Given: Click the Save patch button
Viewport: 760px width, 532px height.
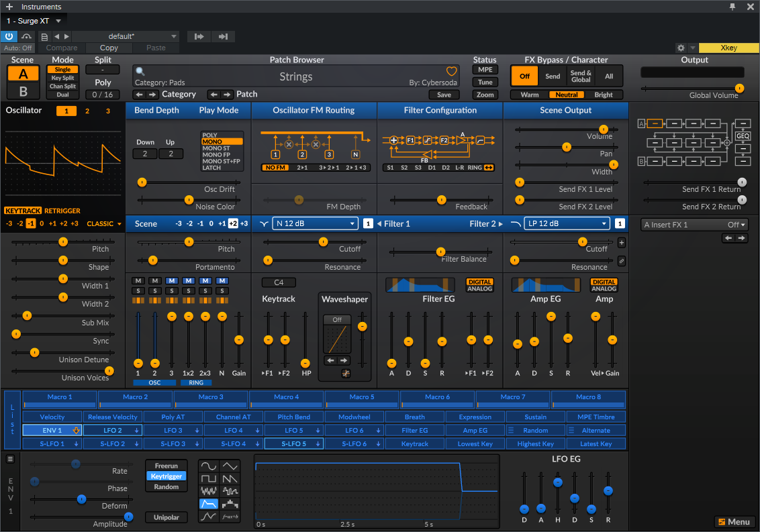Looking at the screenshot, I should click(444, 95).
